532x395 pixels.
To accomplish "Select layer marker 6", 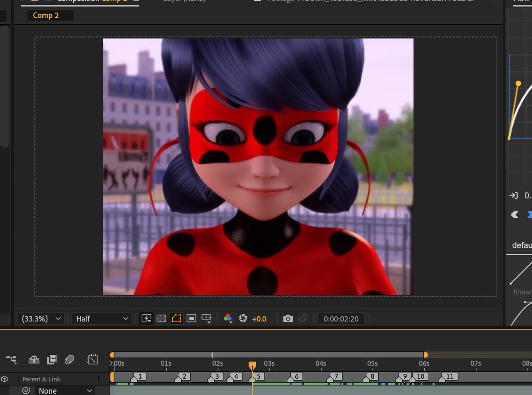I will (296, 376).
